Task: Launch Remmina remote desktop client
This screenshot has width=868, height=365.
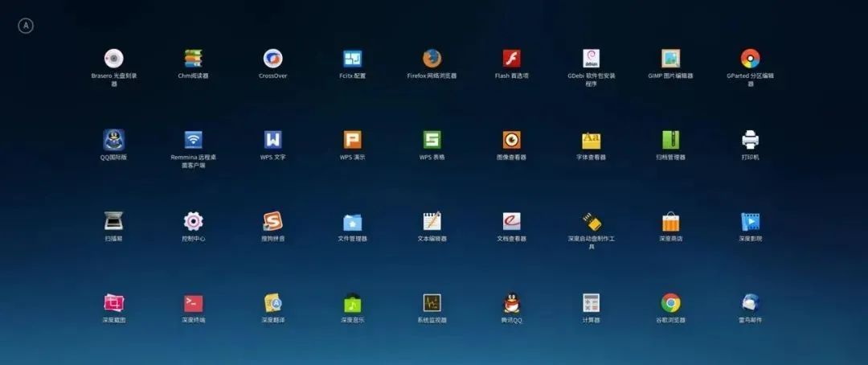Action: click(x=193, y=140)
